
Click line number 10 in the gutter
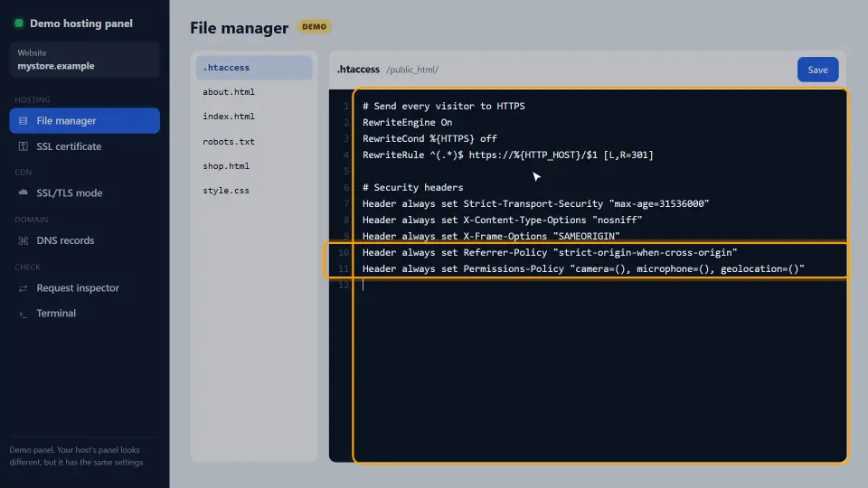[344, 252]
